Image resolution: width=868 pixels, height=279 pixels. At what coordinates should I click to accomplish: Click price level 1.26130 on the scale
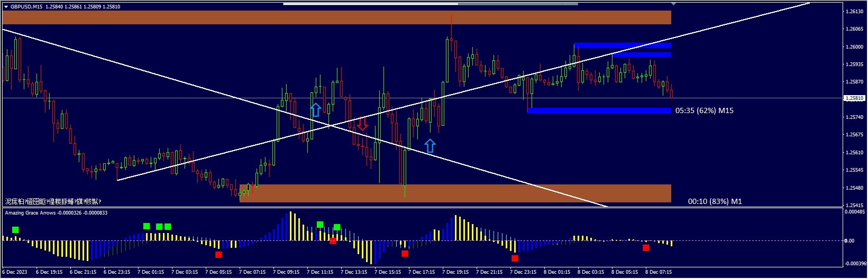[855, 11]
